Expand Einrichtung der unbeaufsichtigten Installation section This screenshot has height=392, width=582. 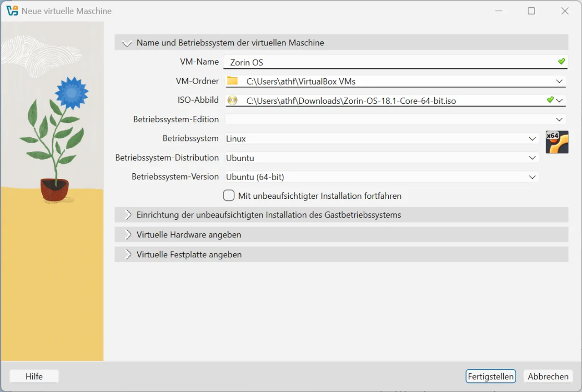tap(341, 215)
